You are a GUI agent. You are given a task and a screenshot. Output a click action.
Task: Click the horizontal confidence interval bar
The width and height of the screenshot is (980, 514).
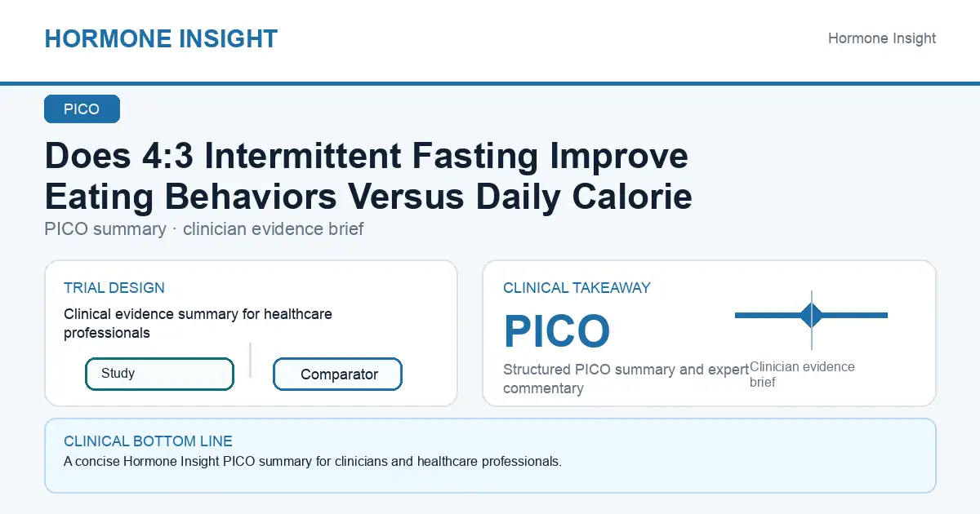pos(811,315)
